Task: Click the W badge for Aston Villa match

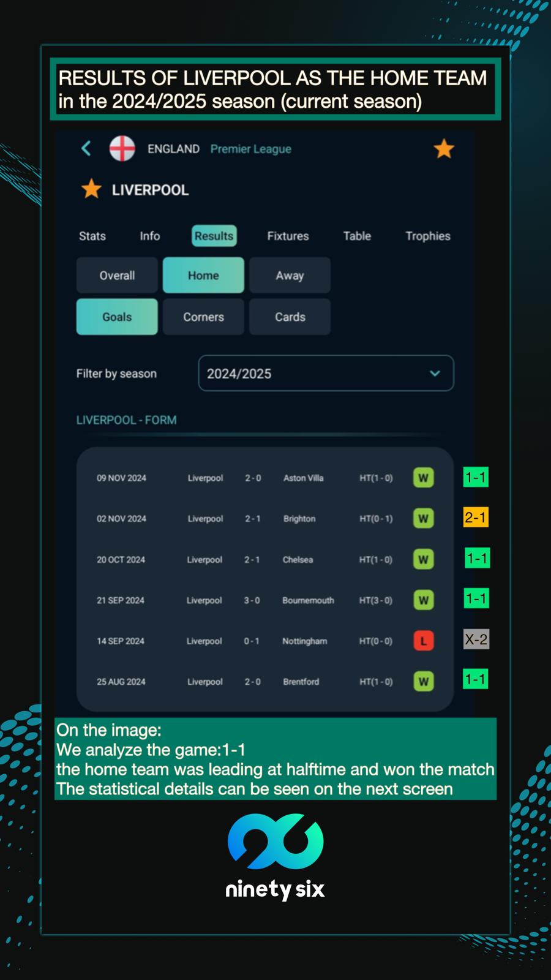Action: [423, 478]
